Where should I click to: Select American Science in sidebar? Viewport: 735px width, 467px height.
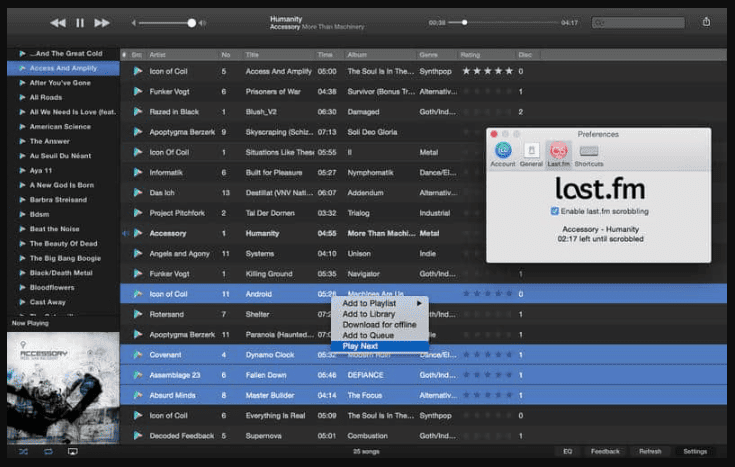60,127
